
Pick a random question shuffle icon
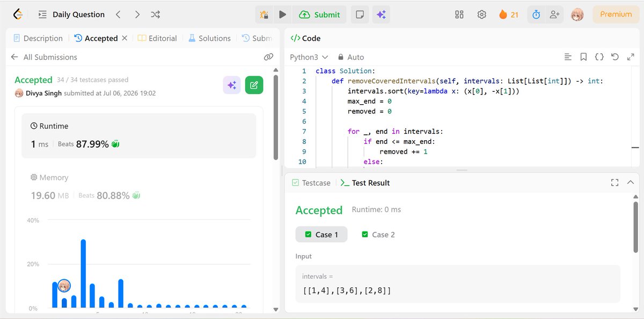click(x=156, y=15)
